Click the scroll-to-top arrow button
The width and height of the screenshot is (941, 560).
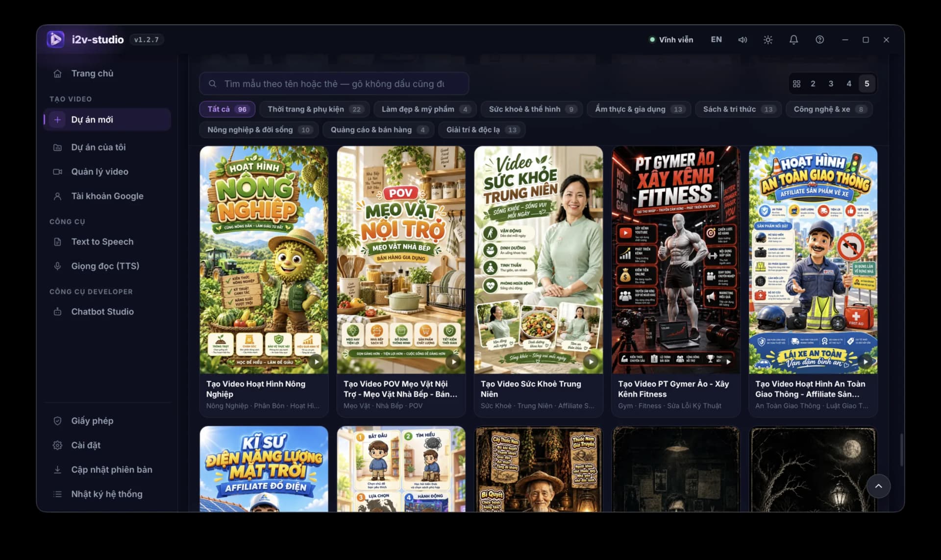point(878,486)
